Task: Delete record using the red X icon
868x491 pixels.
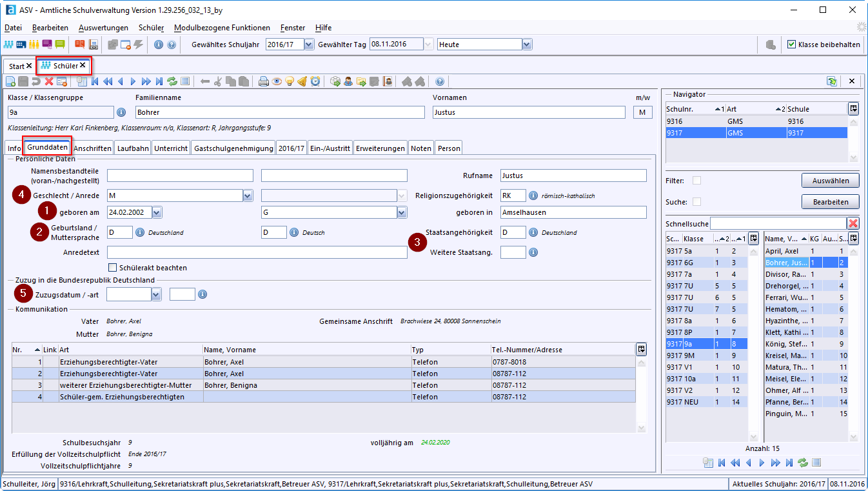Action: point(49,81)
